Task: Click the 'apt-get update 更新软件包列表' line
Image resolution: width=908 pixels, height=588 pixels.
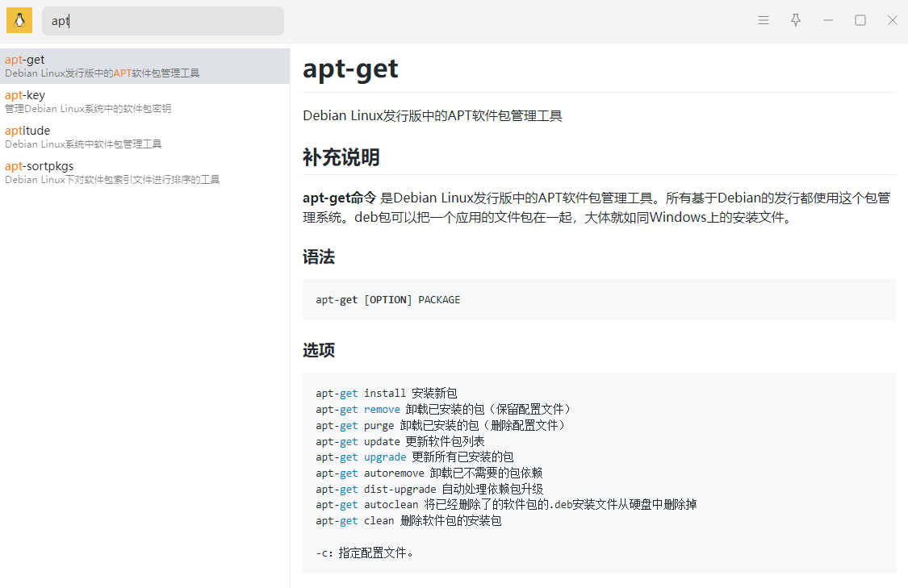Action: [400, 441]
